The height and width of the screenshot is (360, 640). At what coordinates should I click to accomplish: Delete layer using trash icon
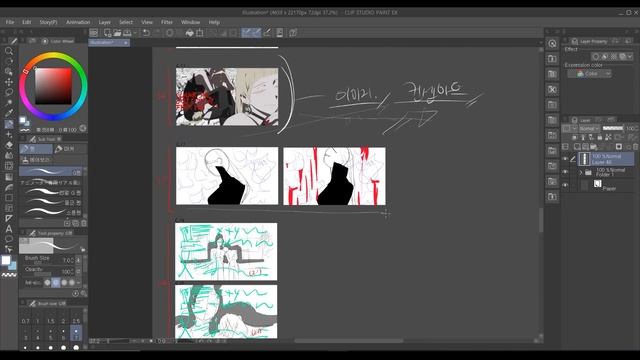click(636, 147)
